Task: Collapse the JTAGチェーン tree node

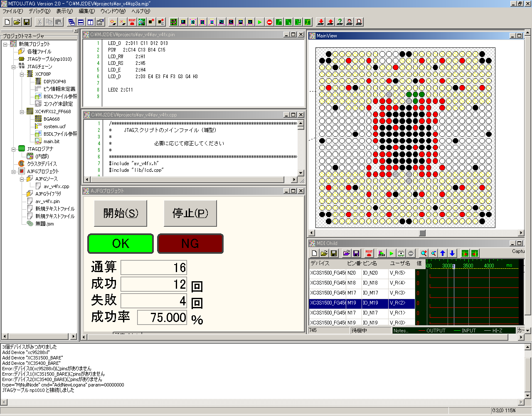Action: pyautogui.click(x=14, y=67)
